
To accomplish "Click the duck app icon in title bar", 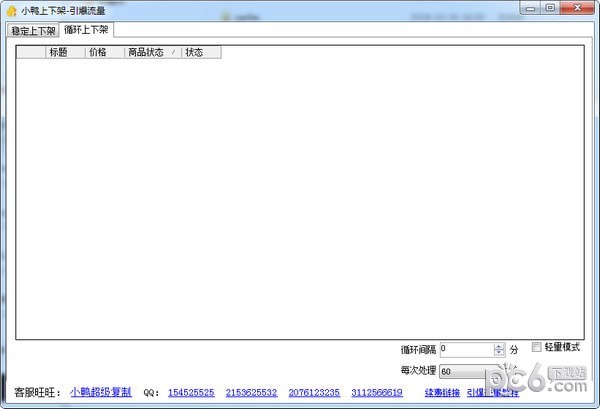I will pyautogui.click(x=11, y=10).
